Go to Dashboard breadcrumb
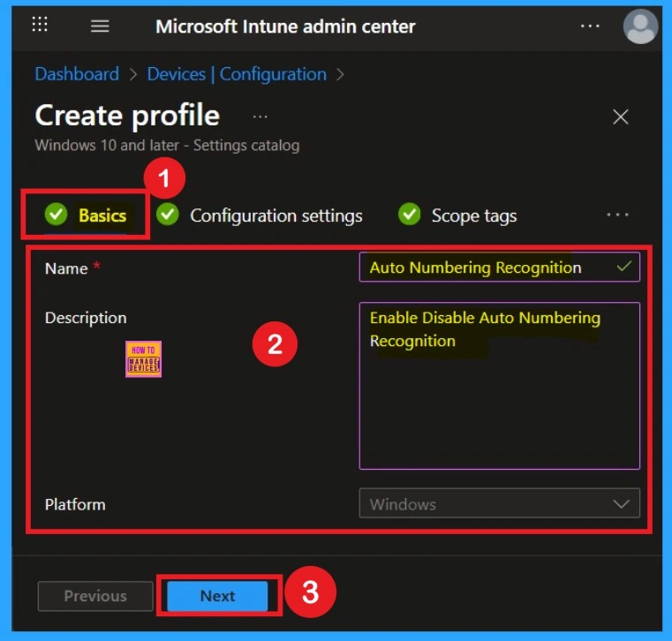672x641 pixels. point(77,74)
